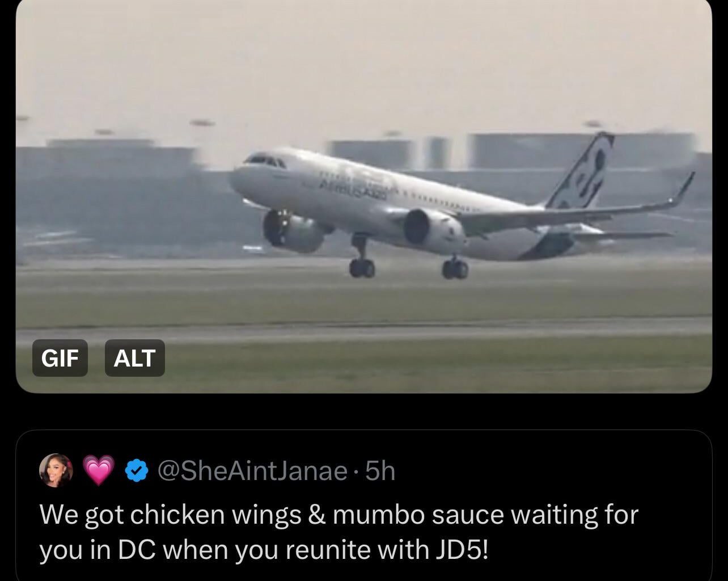Click the blue verified checkmark badge
This screenshot has width=728, height=581.
click(137, 471)
